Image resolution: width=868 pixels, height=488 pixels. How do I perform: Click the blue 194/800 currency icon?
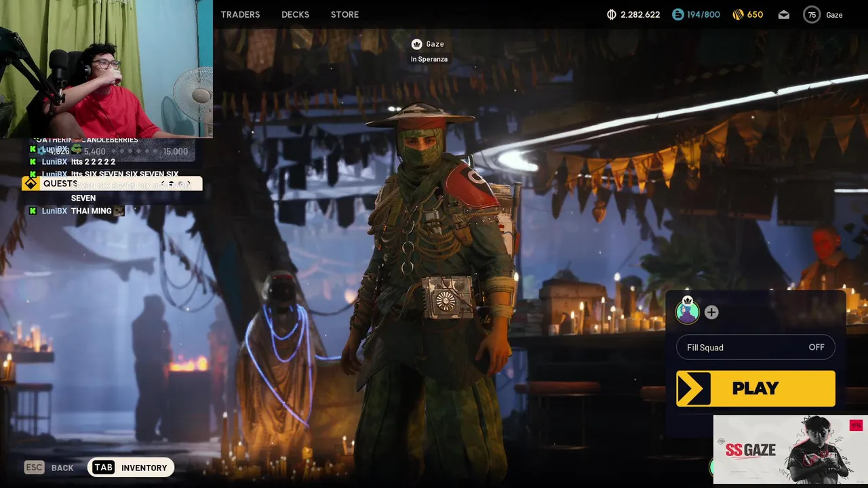(x=678, y=14)
